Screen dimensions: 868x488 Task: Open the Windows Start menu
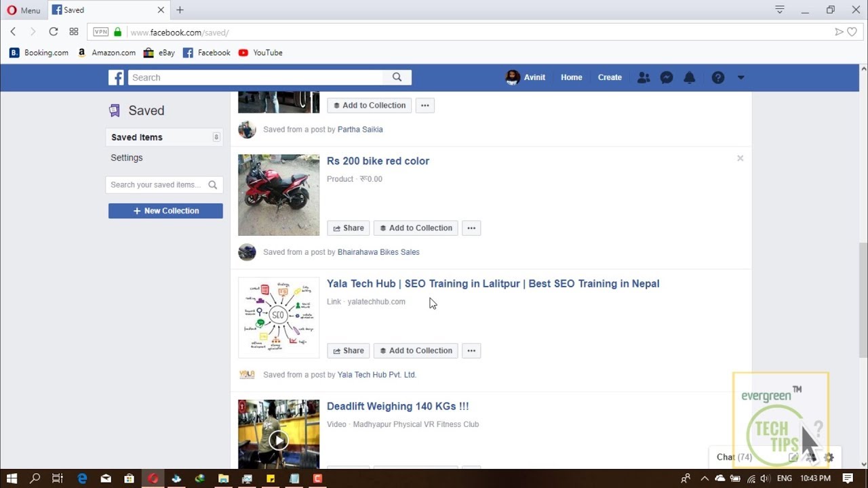click(12, 479)
